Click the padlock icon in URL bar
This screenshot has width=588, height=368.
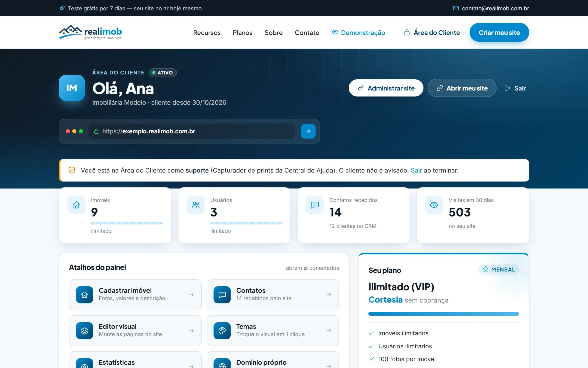tap(96, 131)
